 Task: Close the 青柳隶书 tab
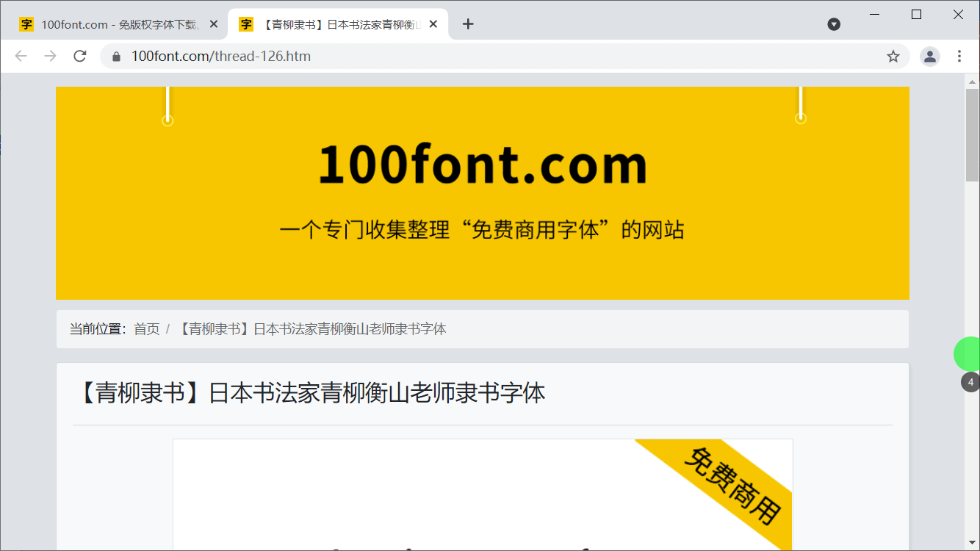[x=433, y=24]
